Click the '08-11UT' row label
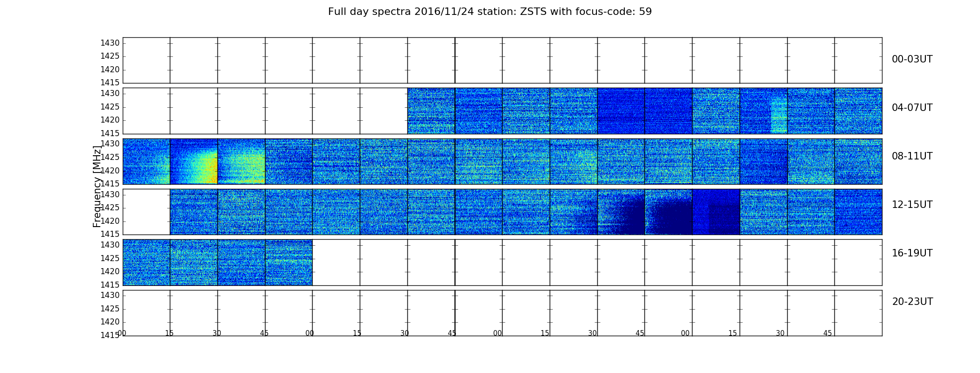 click(x=912, y=156)
